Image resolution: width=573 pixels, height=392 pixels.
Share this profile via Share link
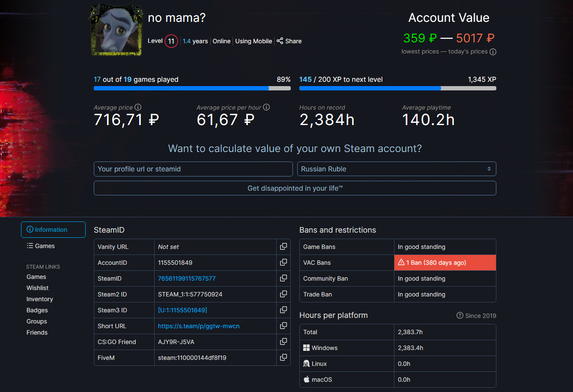pos(289,41)
